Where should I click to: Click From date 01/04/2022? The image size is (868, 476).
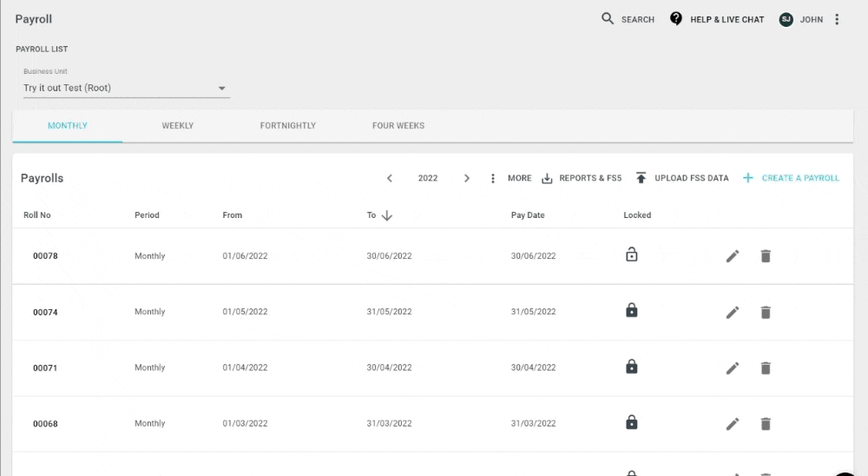(246, 367)
